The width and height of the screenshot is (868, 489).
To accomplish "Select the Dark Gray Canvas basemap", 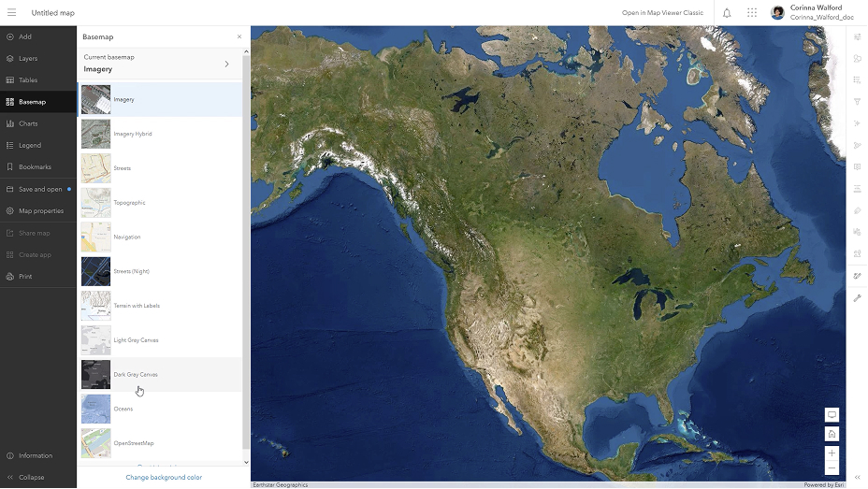I will 160,375.
